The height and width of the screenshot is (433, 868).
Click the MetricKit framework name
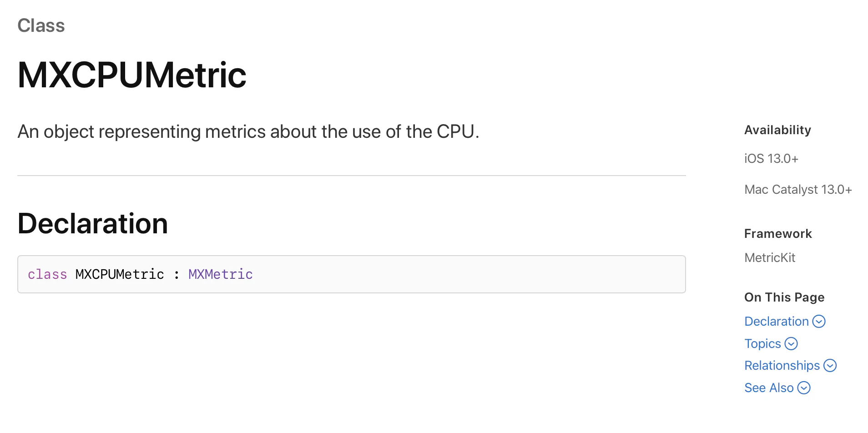[770, 258]
